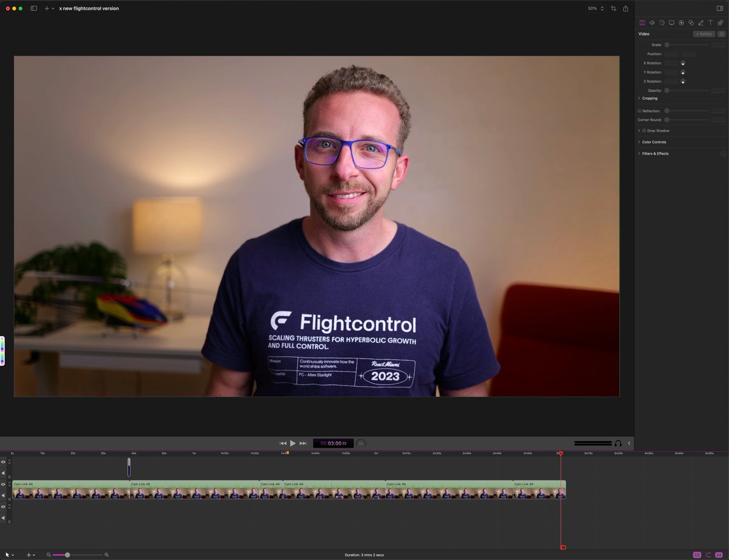729x560 pixels.
Task: Click the top track height stepper
Action: [x=9, y=462]
